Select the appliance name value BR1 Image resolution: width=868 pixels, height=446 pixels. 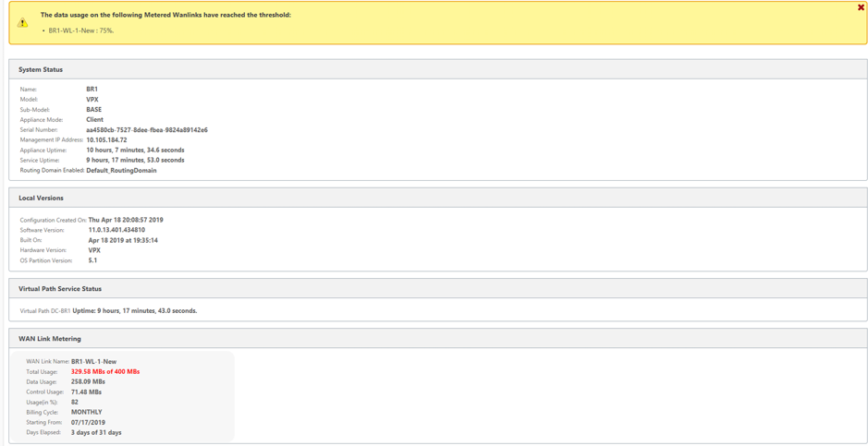tap(92, 89)
